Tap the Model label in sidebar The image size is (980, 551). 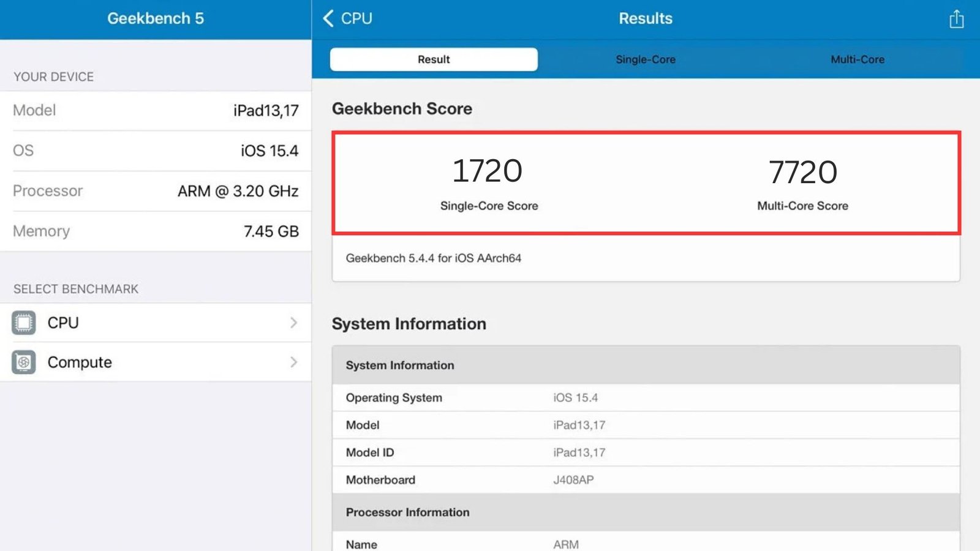[34, 110]
